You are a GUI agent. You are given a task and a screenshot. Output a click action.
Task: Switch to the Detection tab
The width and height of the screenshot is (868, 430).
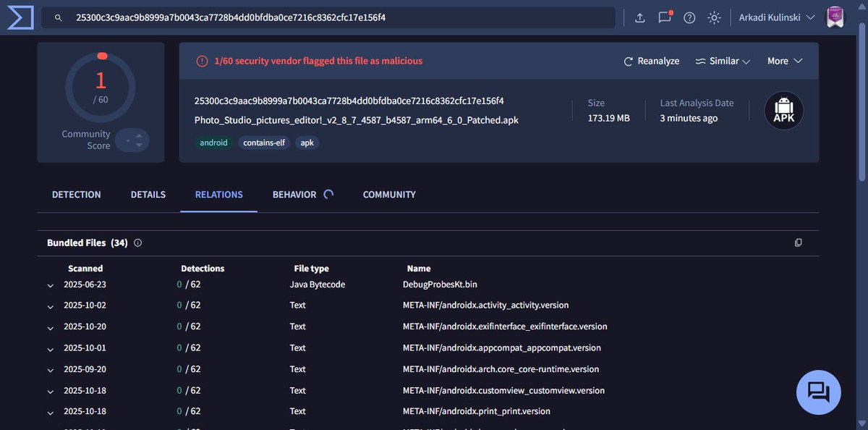coord(77,195)
